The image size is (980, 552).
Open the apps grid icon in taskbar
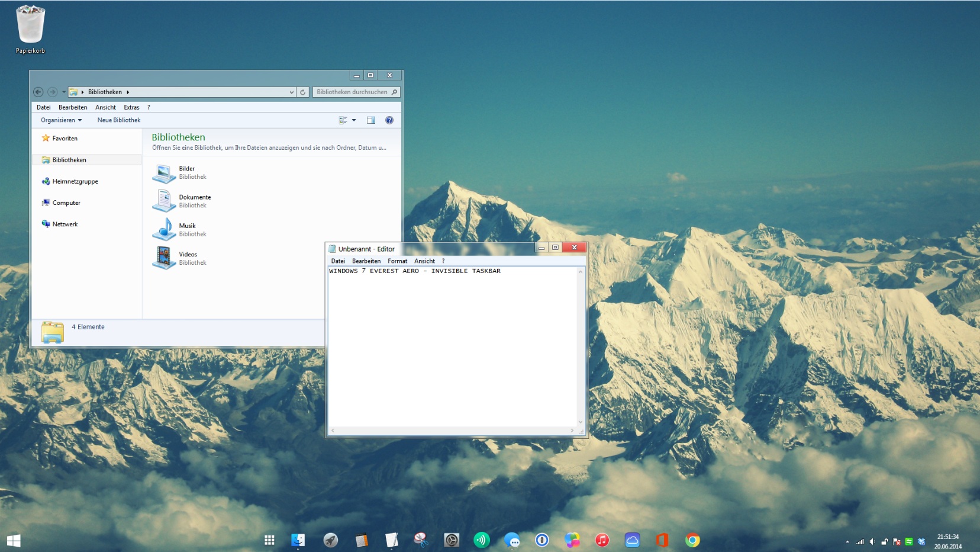(269, 540)
